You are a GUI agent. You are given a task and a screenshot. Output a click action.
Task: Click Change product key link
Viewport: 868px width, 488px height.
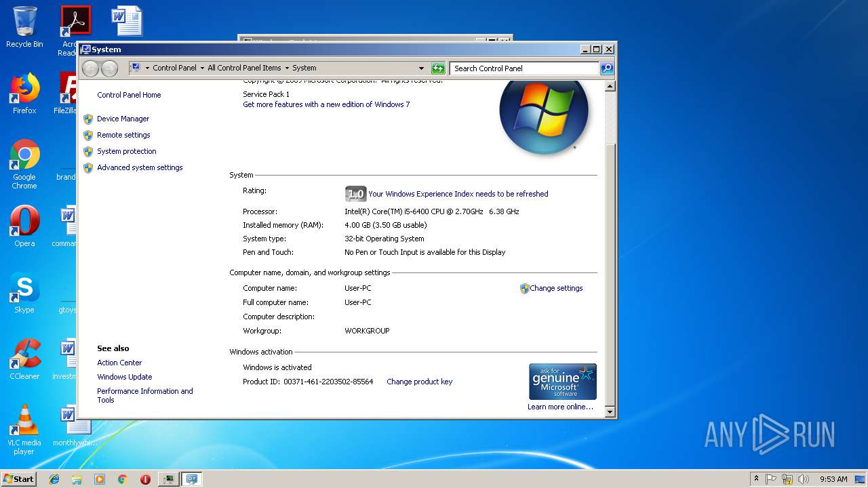419,382
